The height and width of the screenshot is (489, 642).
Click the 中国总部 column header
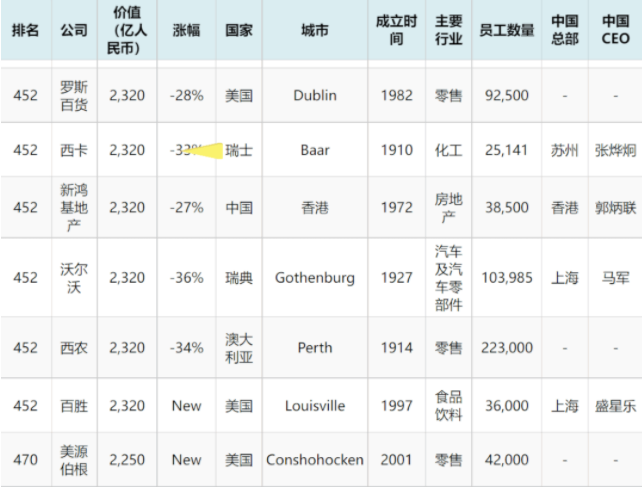565,30
